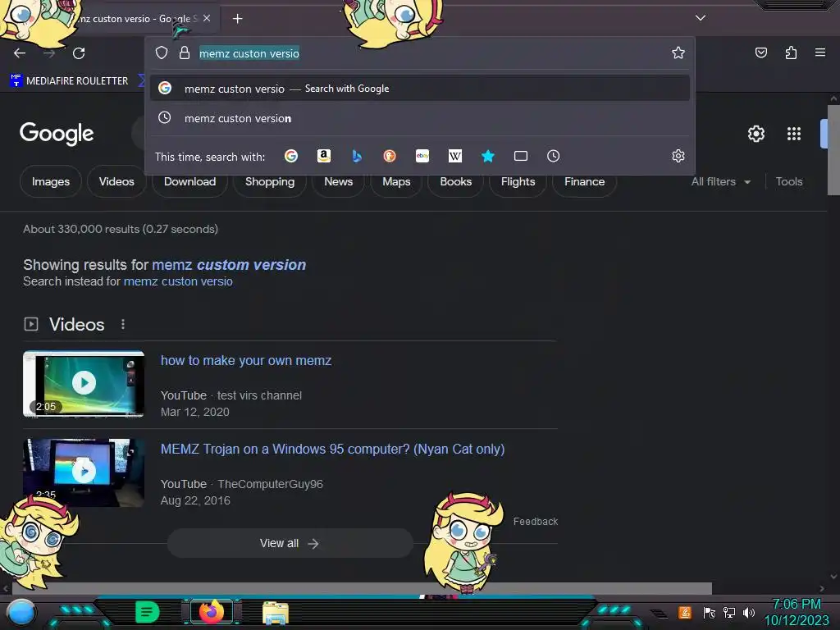Open Action Center flag tray icon
The image size is (840, 630).
pos(709,613)
